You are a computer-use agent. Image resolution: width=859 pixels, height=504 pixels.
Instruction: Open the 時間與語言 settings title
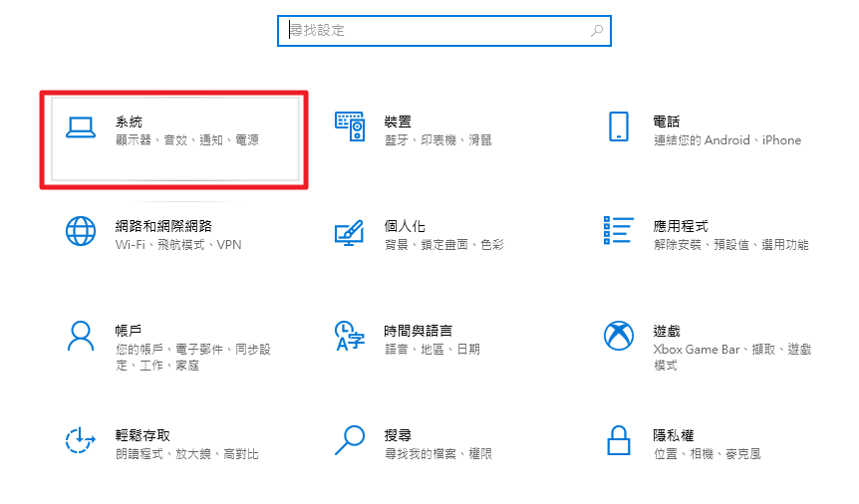418,331
